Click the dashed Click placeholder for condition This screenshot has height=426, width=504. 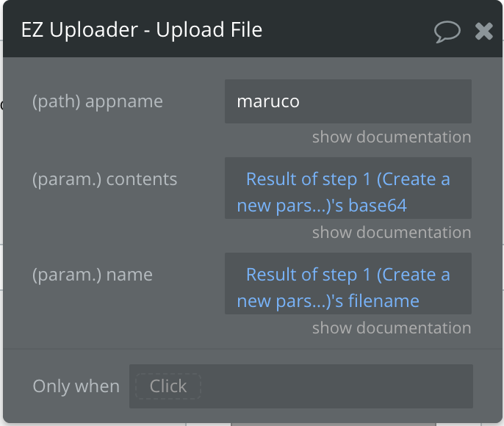[x=168, y=386]
